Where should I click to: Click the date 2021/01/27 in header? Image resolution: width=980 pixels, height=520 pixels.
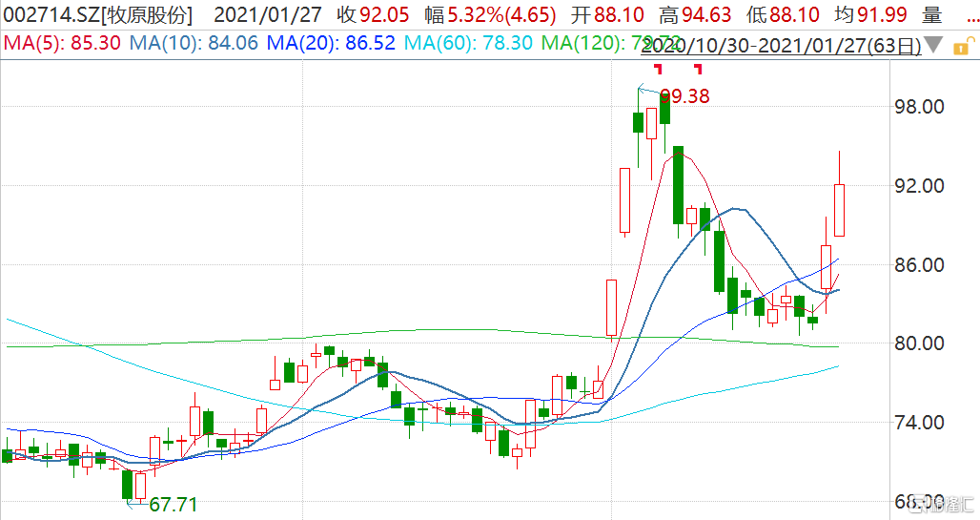click(268, 14)
